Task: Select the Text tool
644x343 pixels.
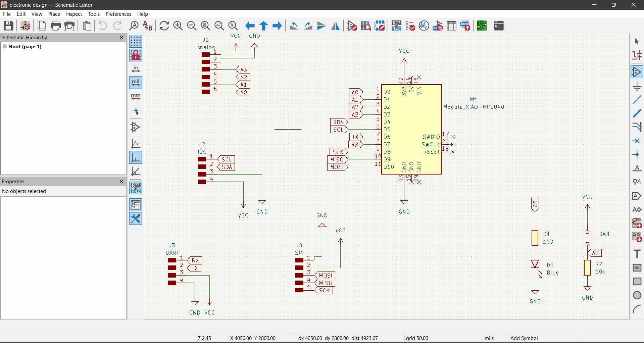Action: tap(637, 253)
